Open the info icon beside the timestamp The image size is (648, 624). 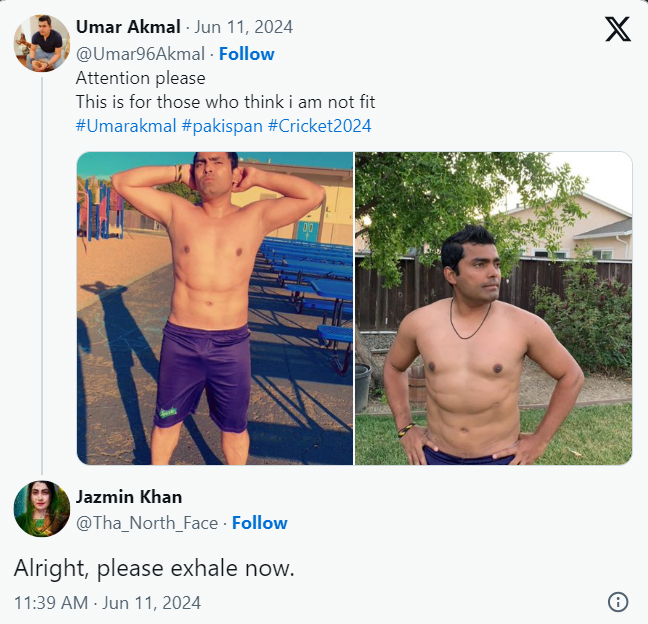(x=618, y=602)
